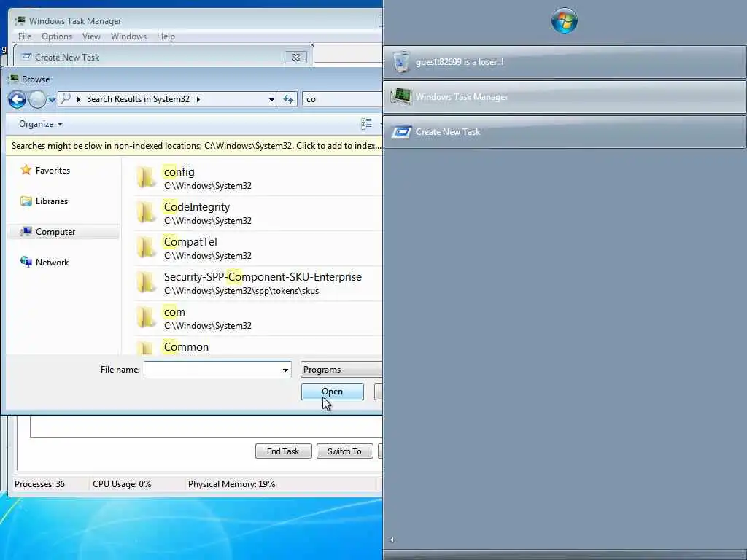This screenshot has height=560, width=747.
Task: Click the small left arrow at bottom of panel
Action: click(392, 540)
